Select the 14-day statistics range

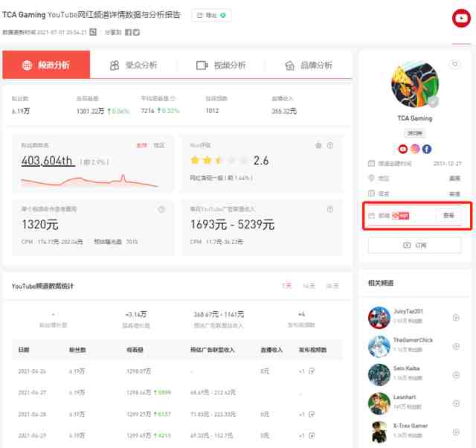tap(309, 286)
